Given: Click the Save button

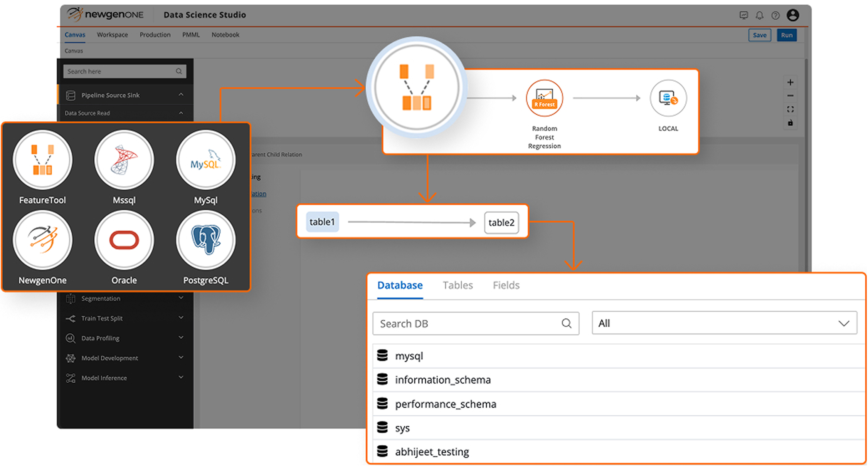Looking at the screenshot, I should [x=759, y=35].
